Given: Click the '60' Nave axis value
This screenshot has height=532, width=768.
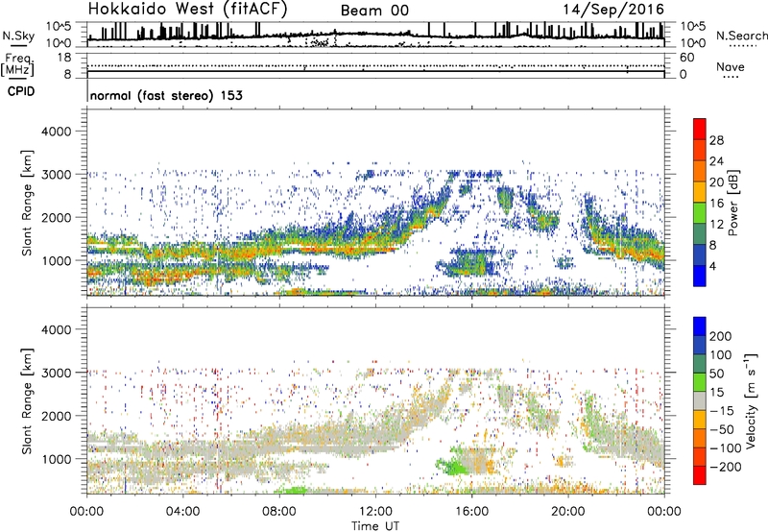Looking at the screenshot, I should click(x=686, y=58).
